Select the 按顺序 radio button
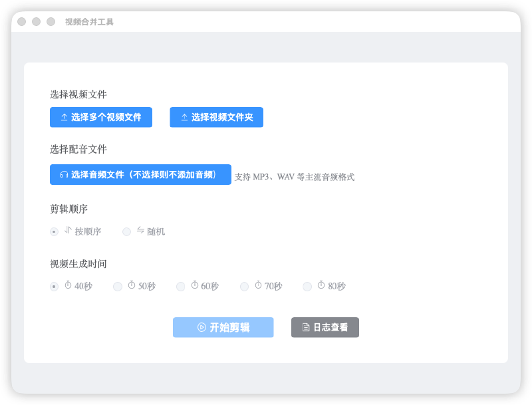Viewport: 532px width, 405px height. point(54,231)
